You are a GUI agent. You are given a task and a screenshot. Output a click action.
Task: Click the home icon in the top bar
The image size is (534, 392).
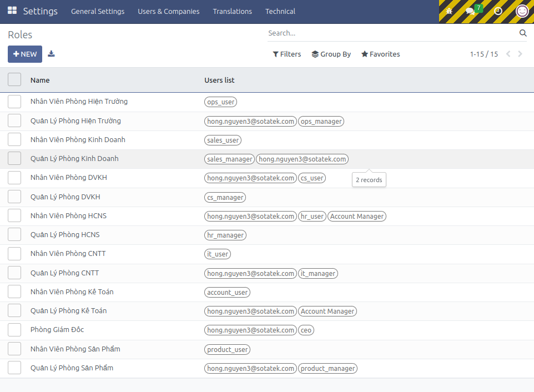449,11
